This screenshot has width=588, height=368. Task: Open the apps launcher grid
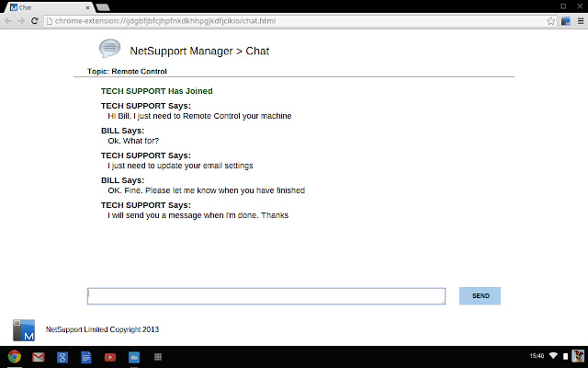pyautogui.click(x=158, y=357)
